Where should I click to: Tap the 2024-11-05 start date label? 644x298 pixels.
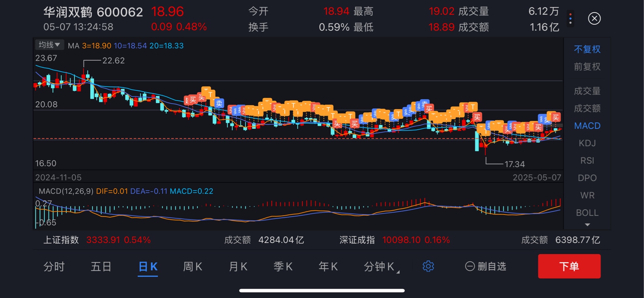59,178
